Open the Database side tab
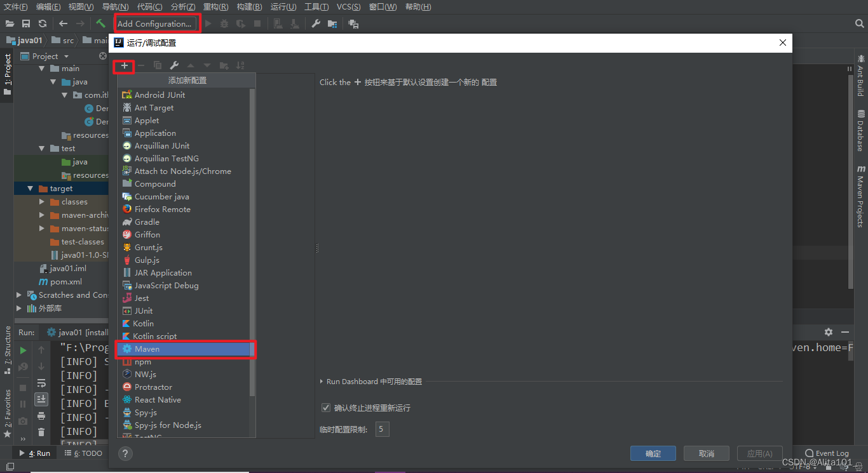The width and height of the screenshot is (868, 473). point(861,131)
